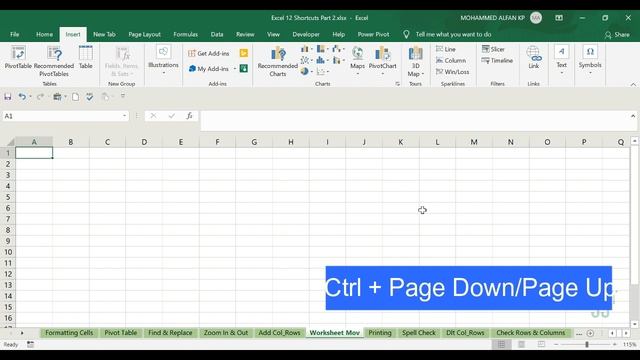
Task: Open Recommended PivotTables
Action: click(x=54, y=61)
